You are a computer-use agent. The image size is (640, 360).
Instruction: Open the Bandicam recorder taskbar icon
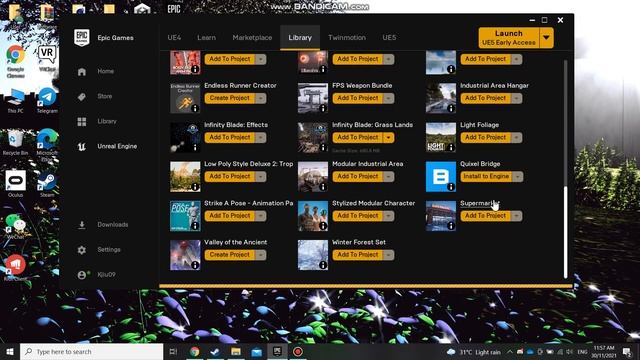click(x=298, y=351)
